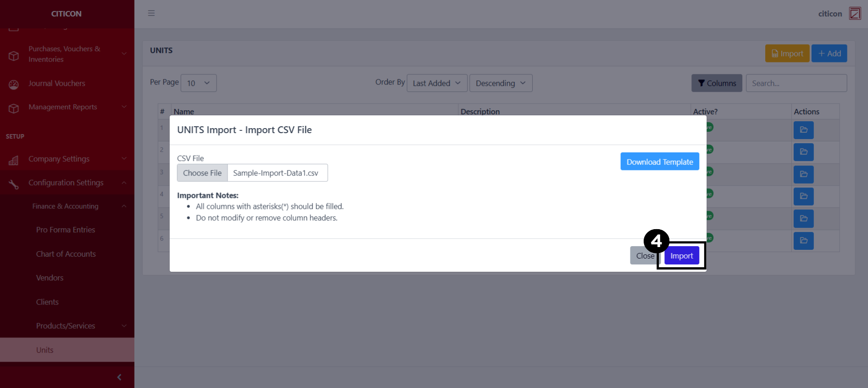Click the citicon user profile icon
The width and height of the screenshot is (868, 388).
[855, 13]
